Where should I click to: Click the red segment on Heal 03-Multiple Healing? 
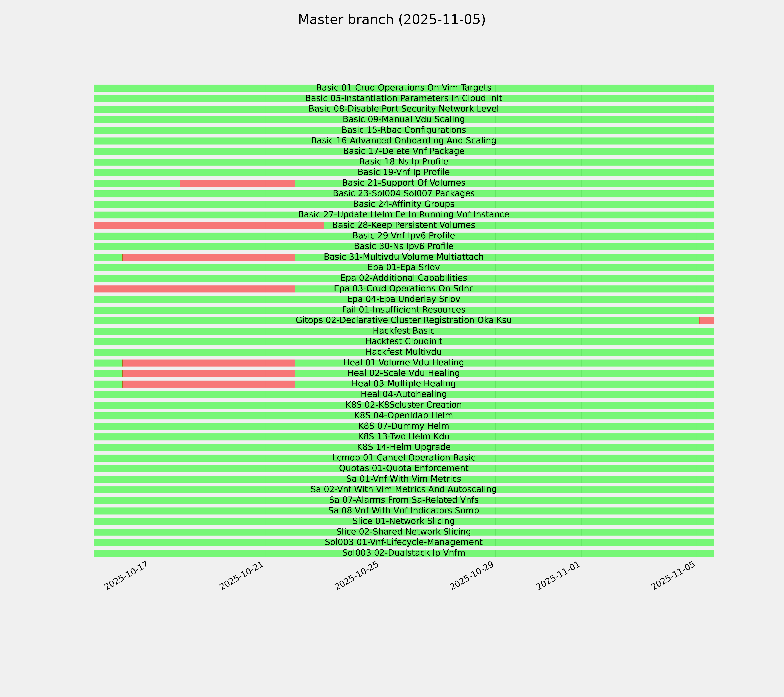click(208, 384)
